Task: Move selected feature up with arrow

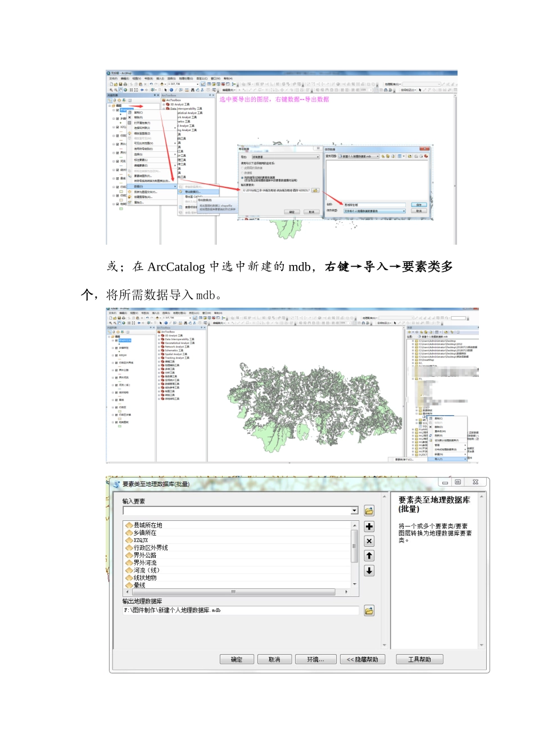Action: pos(369,556)
